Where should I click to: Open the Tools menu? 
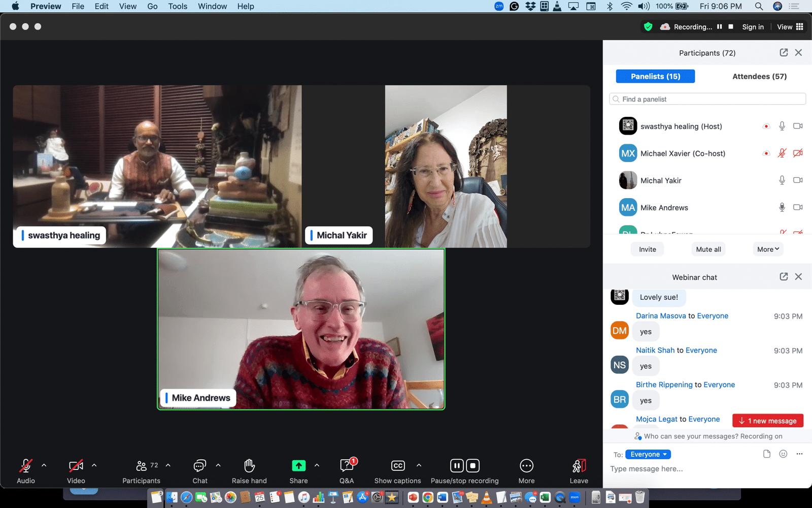click(178, 6)
